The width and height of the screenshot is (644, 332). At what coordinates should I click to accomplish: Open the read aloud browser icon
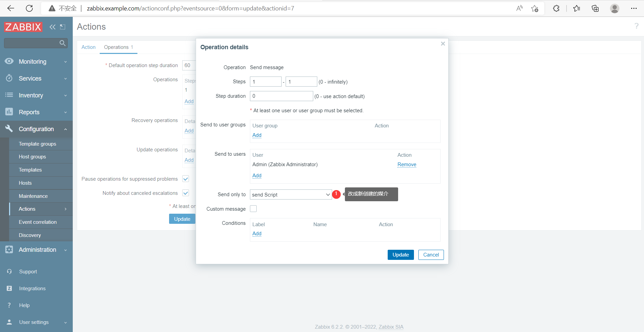click(519, 8)
